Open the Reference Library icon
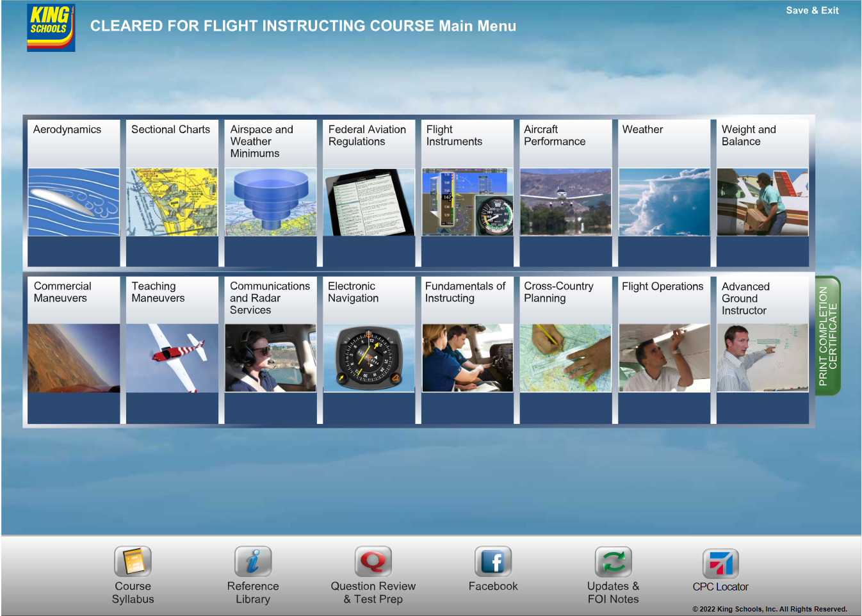 [253, 562]
